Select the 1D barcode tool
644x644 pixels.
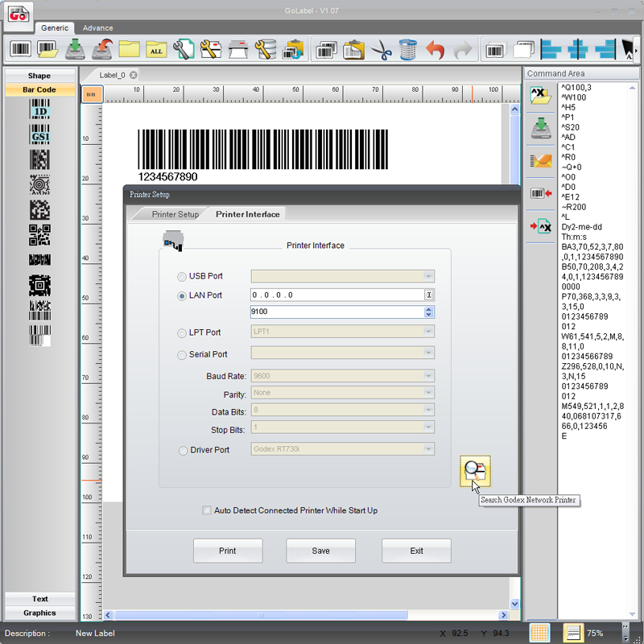(39, 109)
